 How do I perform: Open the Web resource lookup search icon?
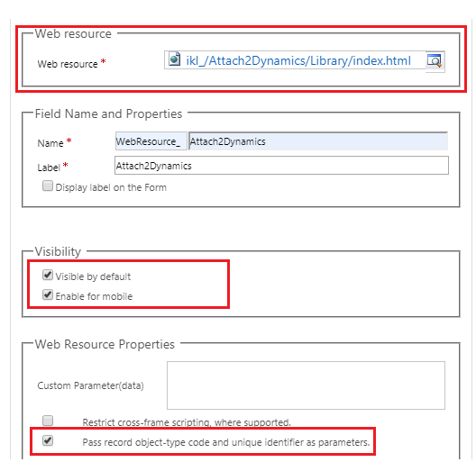point(435,61)
